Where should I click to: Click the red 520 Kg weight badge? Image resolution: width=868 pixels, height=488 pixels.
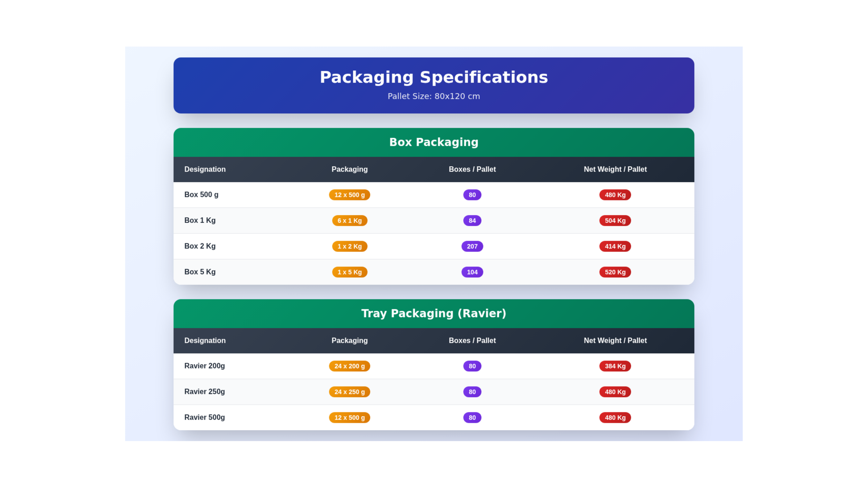click(615, 272)
